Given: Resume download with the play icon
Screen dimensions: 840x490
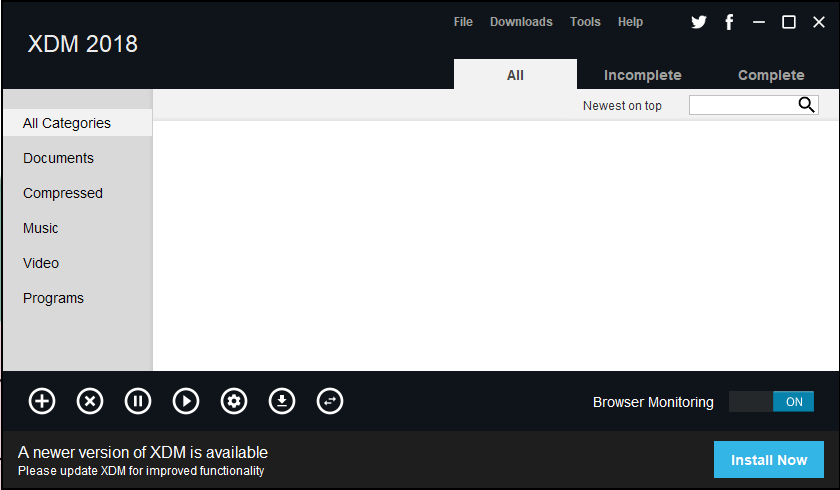Looking at the screenshot, I should coord(186,401).
